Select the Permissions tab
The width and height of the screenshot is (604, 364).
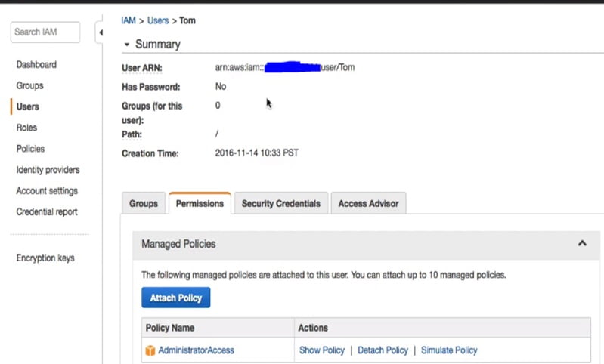point(200,203)
